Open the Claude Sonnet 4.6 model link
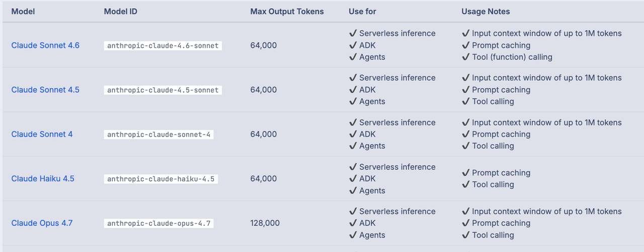Screen dimensions: 644x252 [45, 45]
